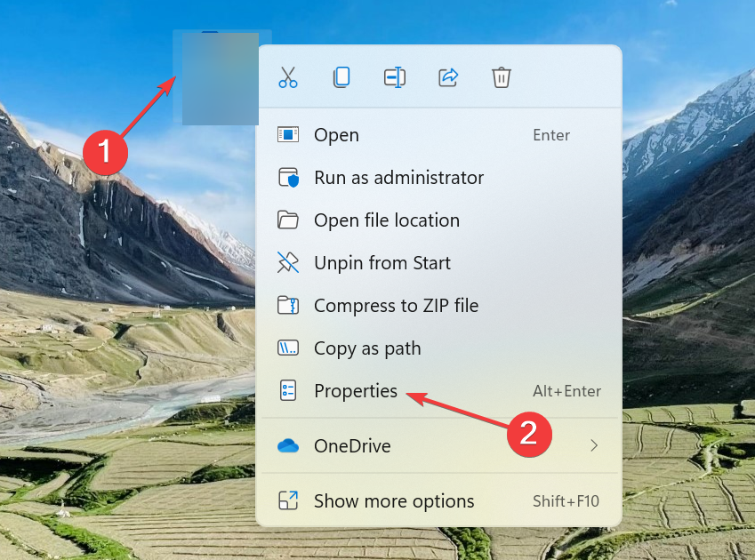Click the Copy icon in context menu
Viewport: 755px width, 560px height.
[341, 77]
